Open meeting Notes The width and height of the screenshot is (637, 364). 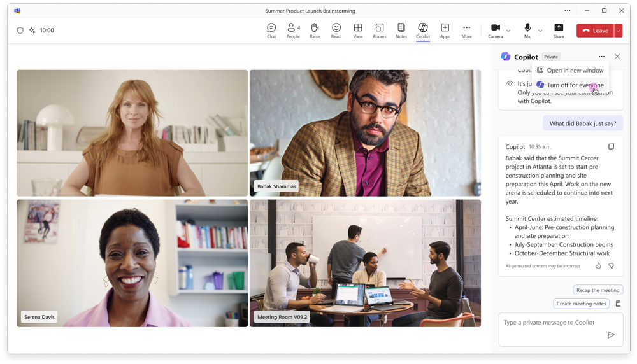pos(401,31)
